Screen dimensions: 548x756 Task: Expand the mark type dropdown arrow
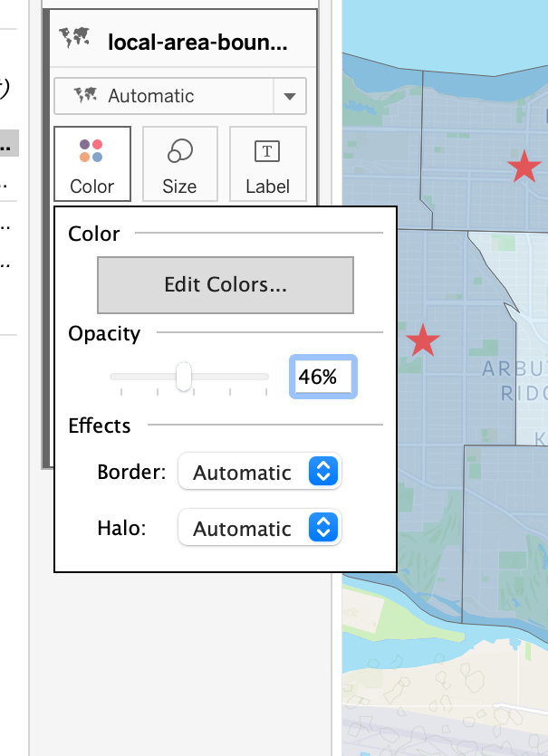click(x=290, y=96)
